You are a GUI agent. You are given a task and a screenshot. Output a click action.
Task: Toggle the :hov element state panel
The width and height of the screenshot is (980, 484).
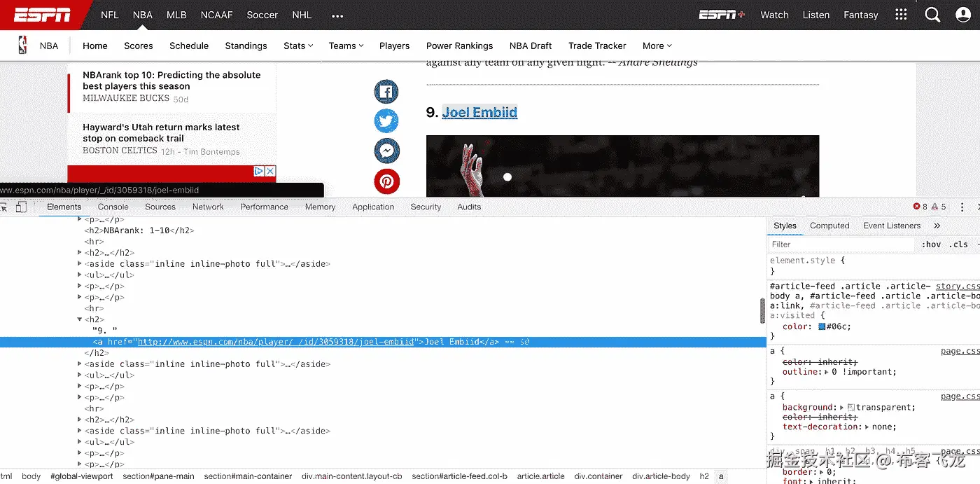pyautogui.click(x=932, y=244)
